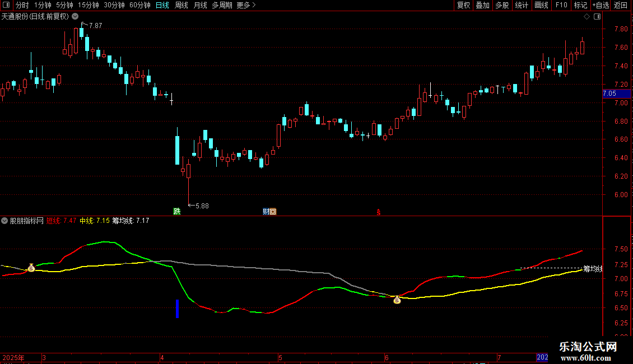The image size is (633, 364).
Task: Open the F10 company info
Action: pyautogui.click(x=561, y=5)
